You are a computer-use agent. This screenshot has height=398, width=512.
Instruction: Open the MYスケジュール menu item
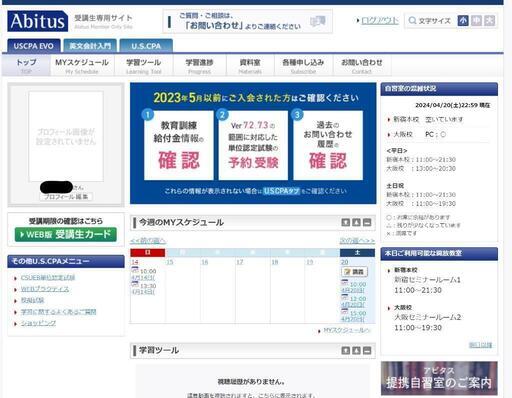[x=82, y=66]
